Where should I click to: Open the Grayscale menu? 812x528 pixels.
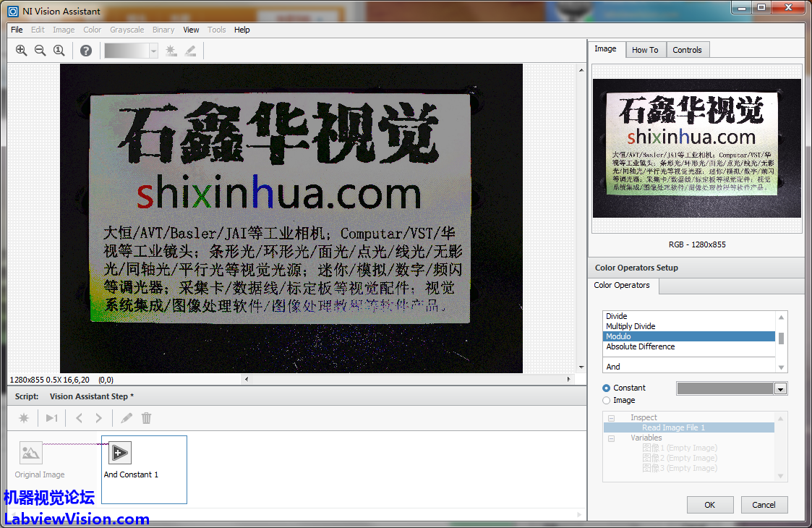point(127,30)
